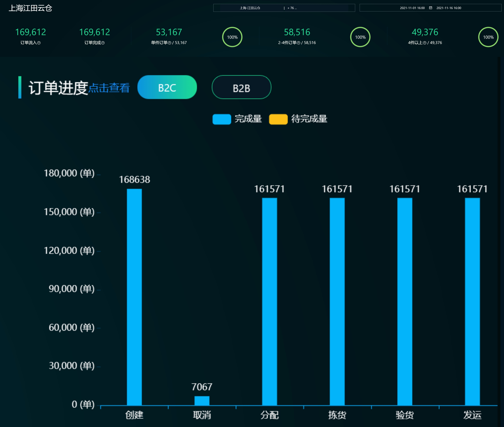Open the calendar icon between the dates
Screen dimensions: 504x427
[x=430, y=8]
